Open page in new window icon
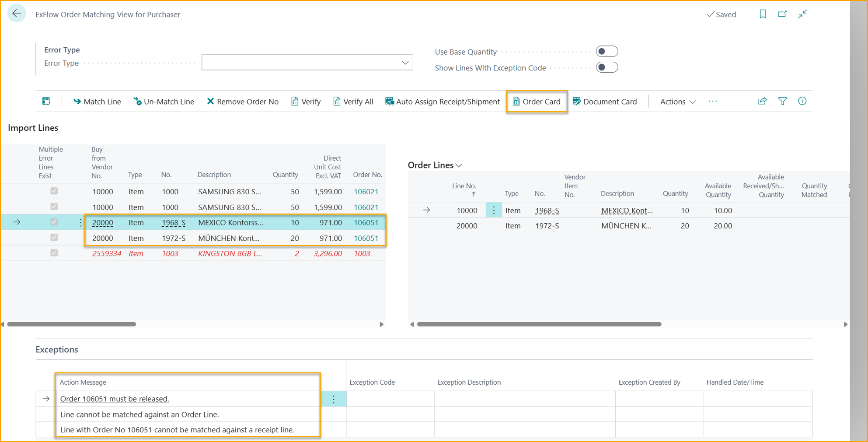This screenshot has width=868, height=442. coord(782,14)
